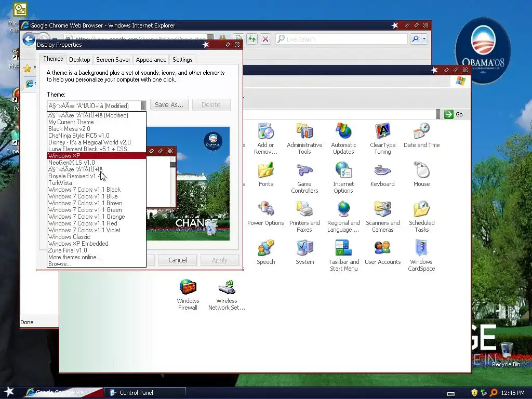Viewport: 532px width, 399px height.
Task: Select the Browse... entry in theme list
Action: click(x=97, y=263)
